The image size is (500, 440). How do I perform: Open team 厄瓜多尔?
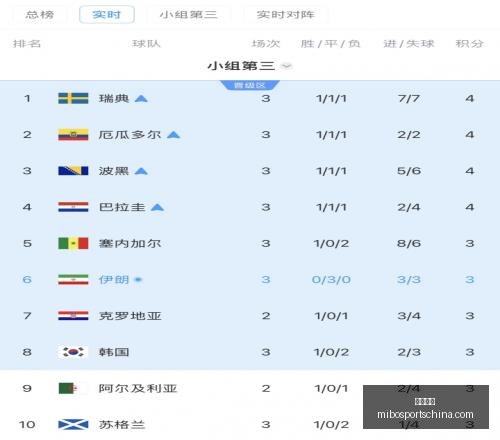click(130, 135)
